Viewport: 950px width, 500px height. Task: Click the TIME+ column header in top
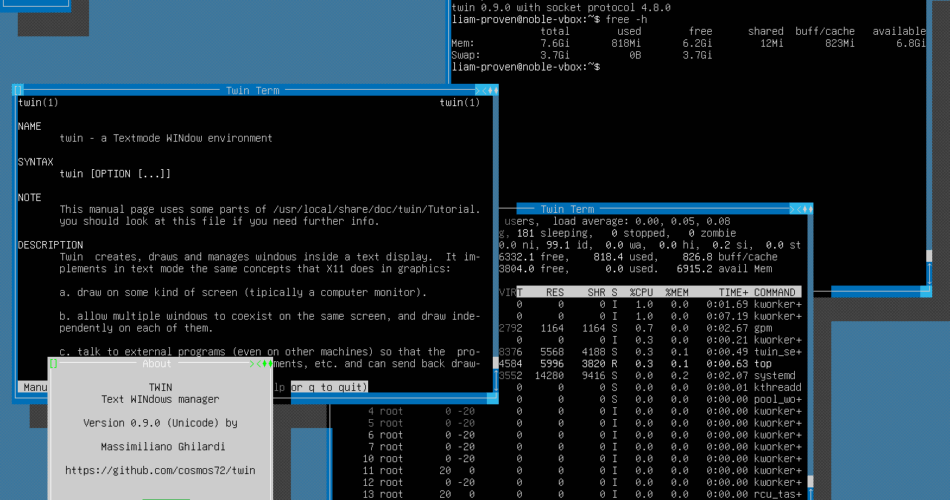733,292
